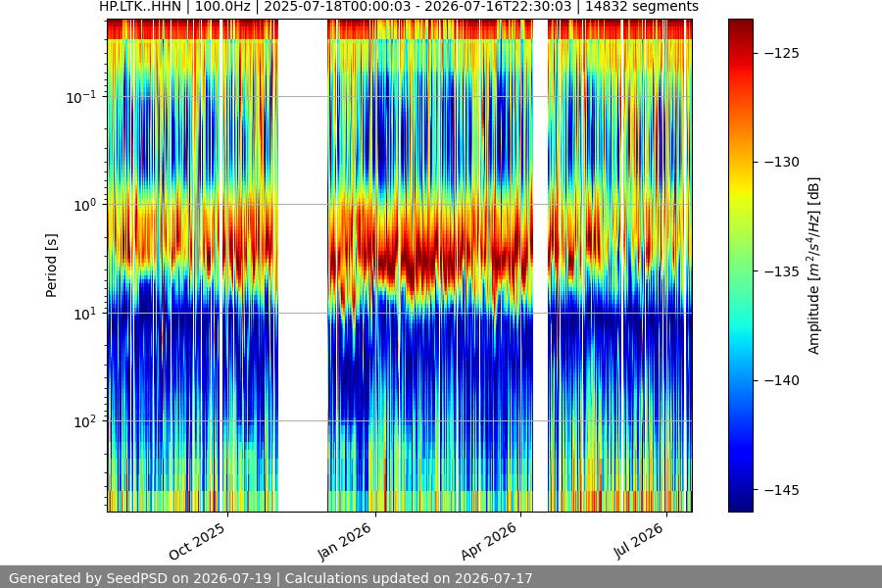Click the amplitude colorbar gradient

740,266
